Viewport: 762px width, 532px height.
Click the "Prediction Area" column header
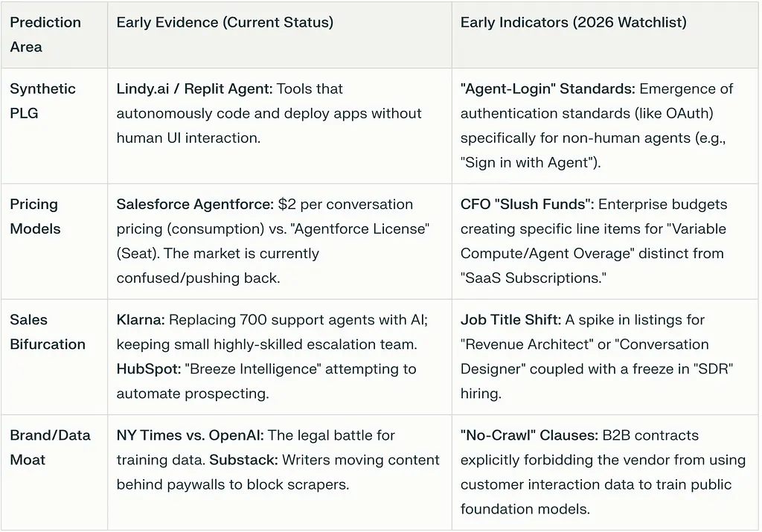(x=45, y=34)
